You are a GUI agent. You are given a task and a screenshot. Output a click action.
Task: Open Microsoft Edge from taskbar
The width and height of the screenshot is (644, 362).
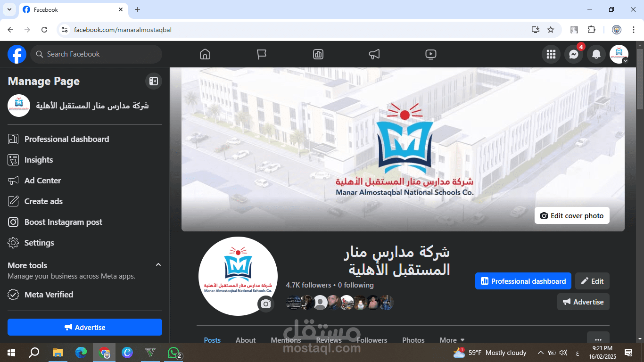click(81, 353)
